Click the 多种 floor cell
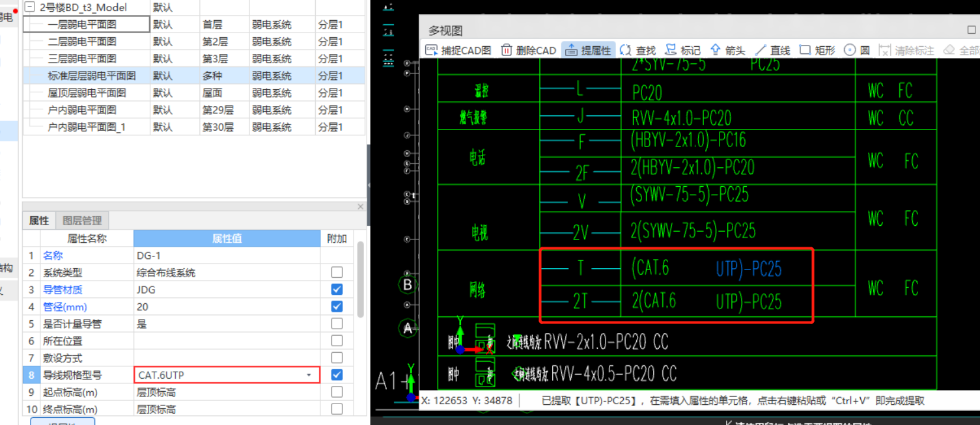Screen dimensions: 980x425 (224, 75)
